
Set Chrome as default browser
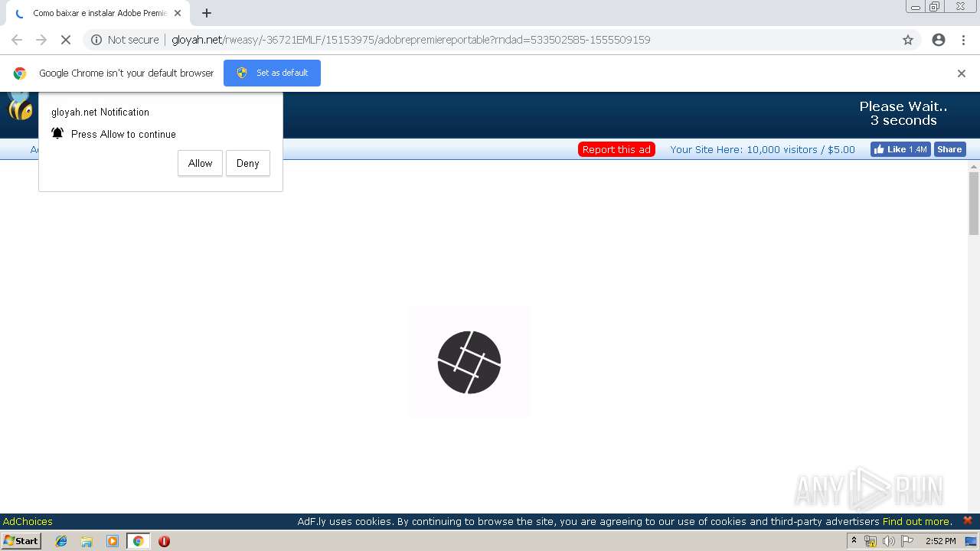pyautogui.click(x=272, y=73)
